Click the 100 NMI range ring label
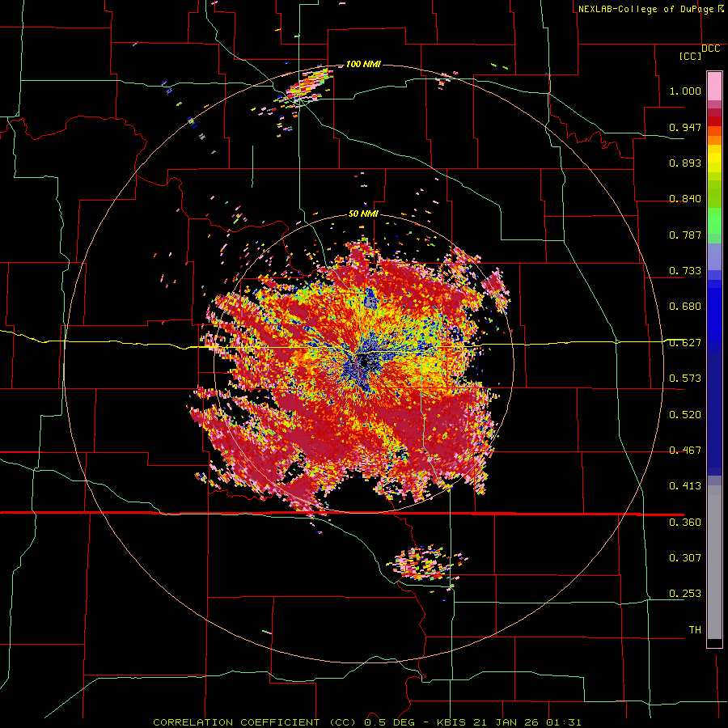Viewport: 728px width, 728px height. click(363, 64)
